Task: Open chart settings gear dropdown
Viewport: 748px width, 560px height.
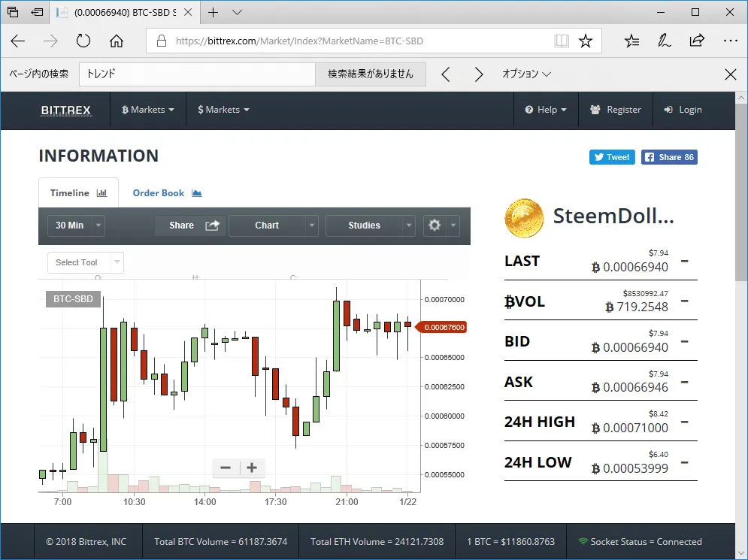Action: pyautogui.click(x=441, y=226)
